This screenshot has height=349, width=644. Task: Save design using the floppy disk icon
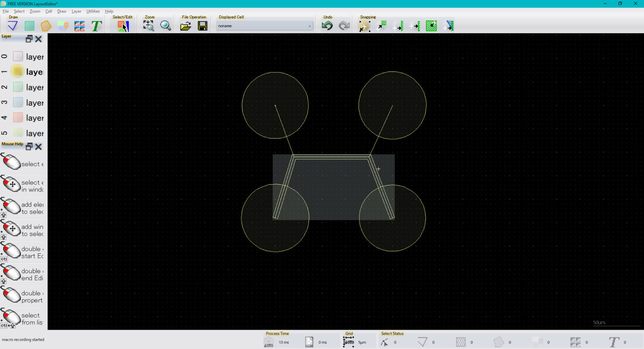coord(203,26)
